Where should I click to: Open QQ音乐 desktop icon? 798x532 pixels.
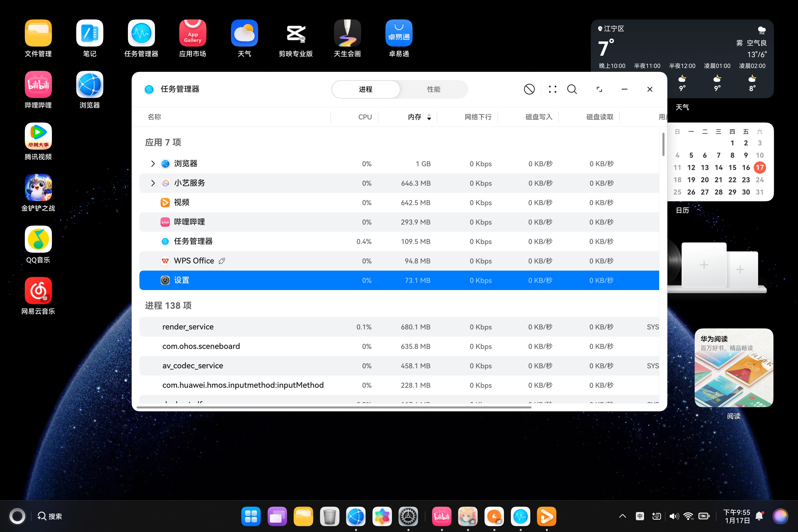click(38, 239)
